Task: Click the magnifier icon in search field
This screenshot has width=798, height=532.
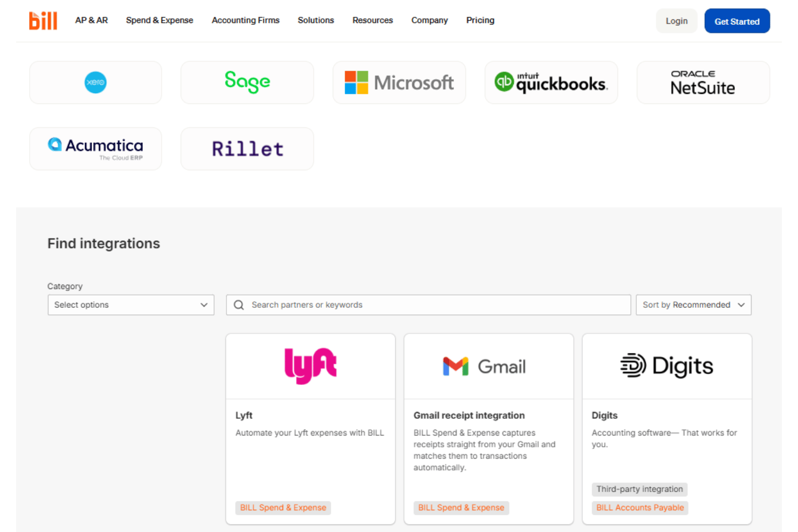Action: tap(239, 305)
